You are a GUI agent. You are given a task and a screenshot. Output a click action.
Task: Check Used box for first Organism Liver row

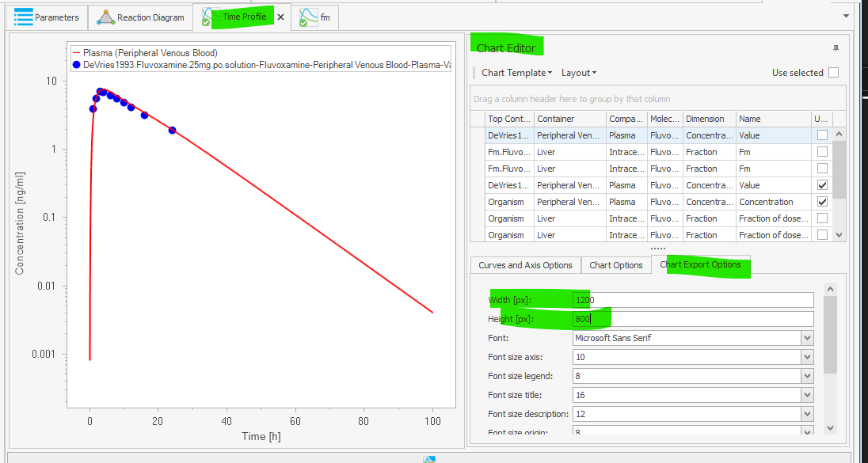(x=823, y=218)
